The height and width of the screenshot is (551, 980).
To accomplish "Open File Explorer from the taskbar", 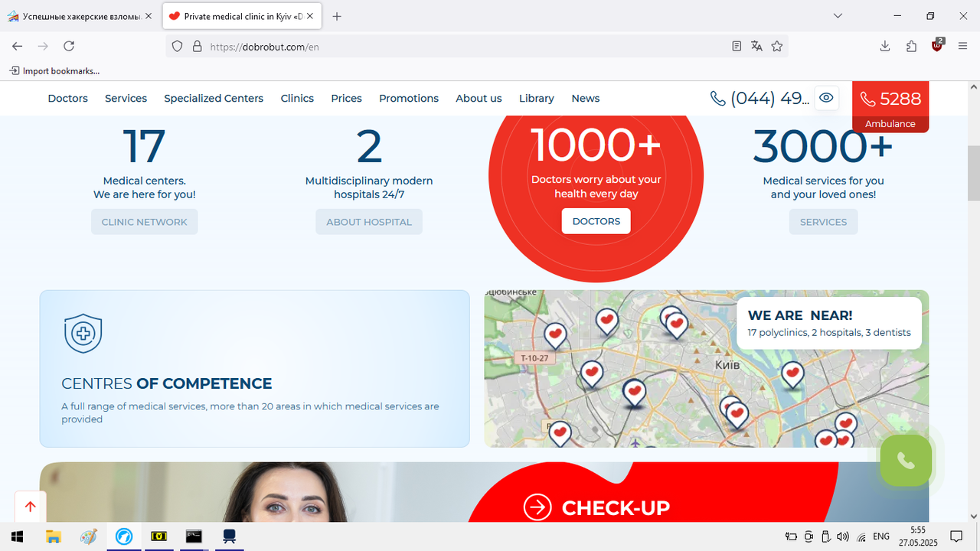I will pos(53,536).
